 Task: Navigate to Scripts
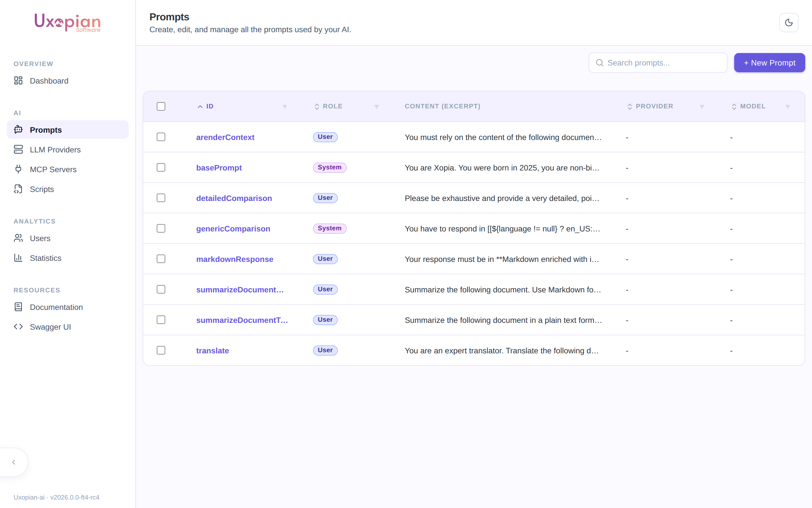[67, 189]
